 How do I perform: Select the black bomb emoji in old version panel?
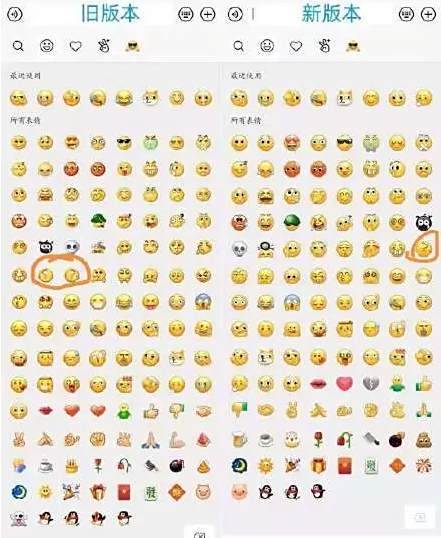[177, 466]
